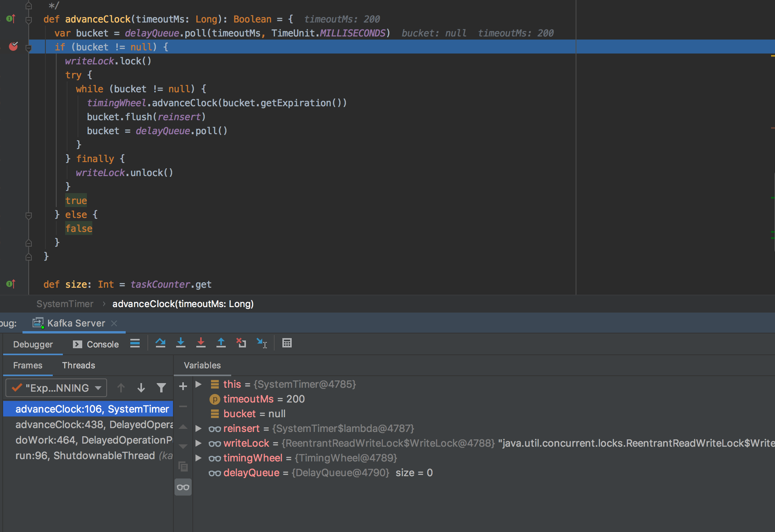
Task: Click frames filter funnel icon
Action: pos(161,388)
